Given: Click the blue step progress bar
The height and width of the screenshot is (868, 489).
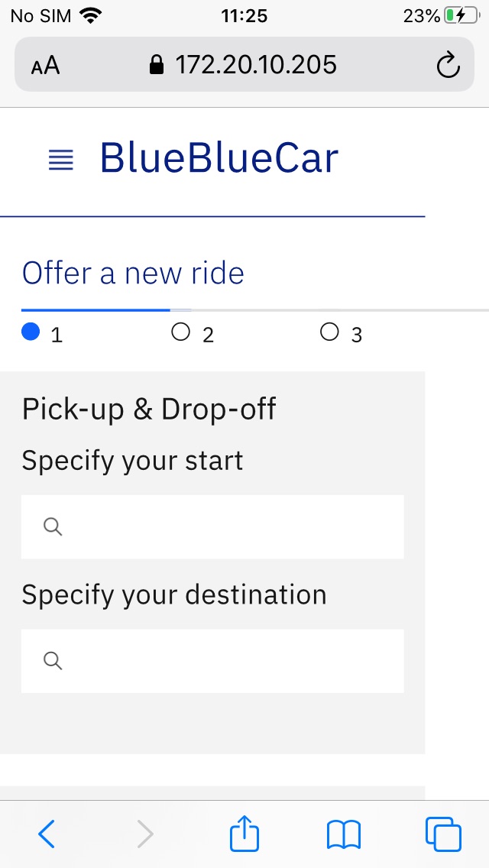Looking at the screenshot, I should 96,309.
